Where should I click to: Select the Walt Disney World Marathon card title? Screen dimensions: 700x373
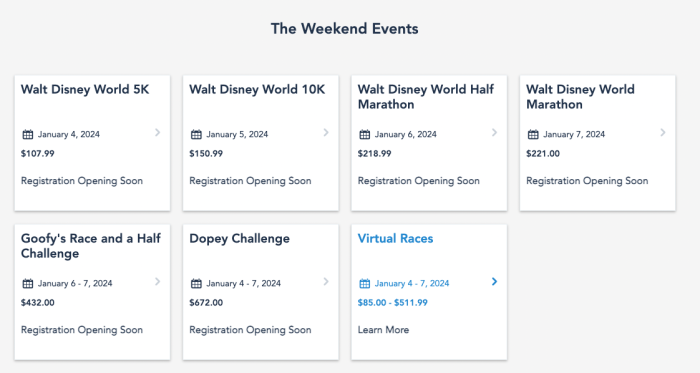click(580, 97)
